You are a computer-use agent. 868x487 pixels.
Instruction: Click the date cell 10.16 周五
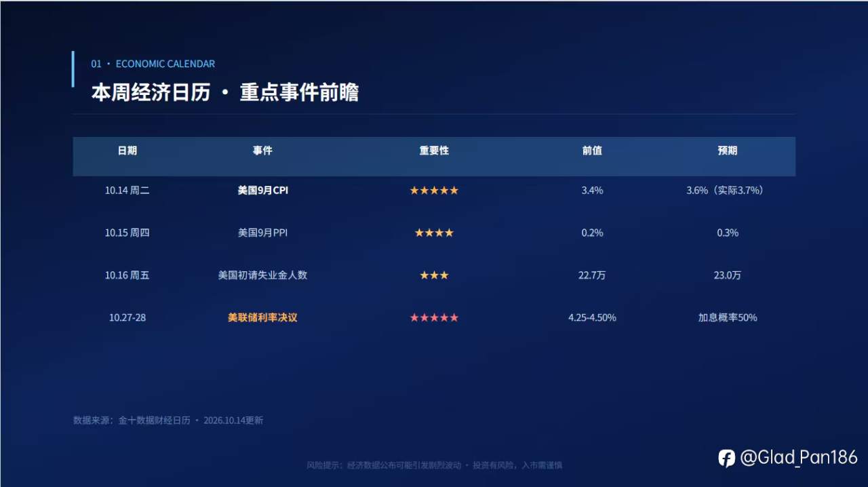127,275
